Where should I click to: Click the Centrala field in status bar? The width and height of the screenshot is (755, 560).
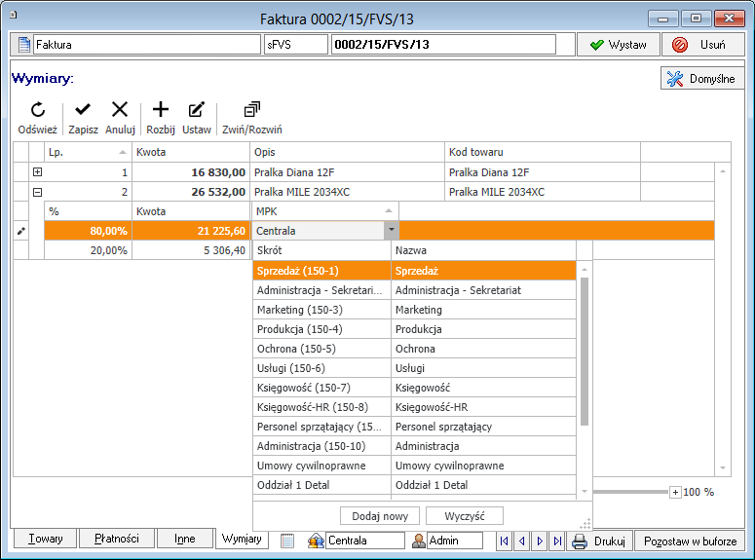coord(365,541)
